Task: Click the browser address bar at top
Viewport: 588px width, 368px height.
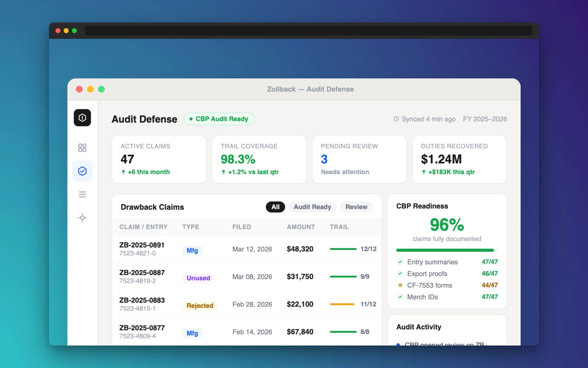Action: 308,31
